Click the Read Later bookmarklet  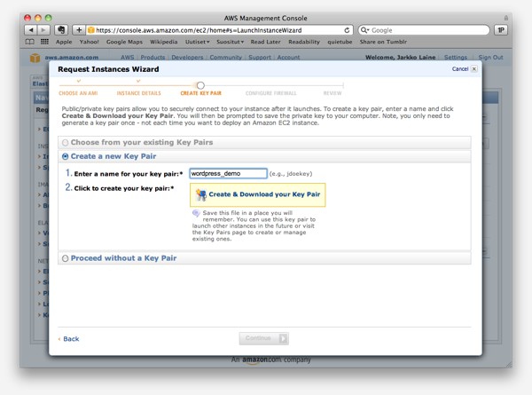click(265, 42)
